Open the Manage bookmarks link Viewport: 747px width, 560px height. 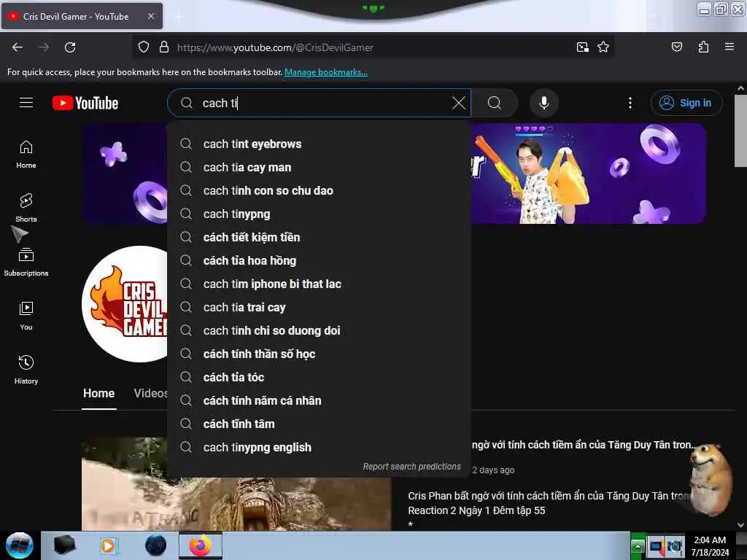click(326, 72)
